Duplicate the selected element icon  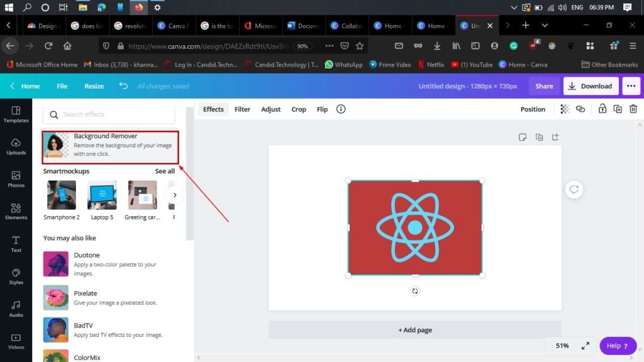[618, 109]
